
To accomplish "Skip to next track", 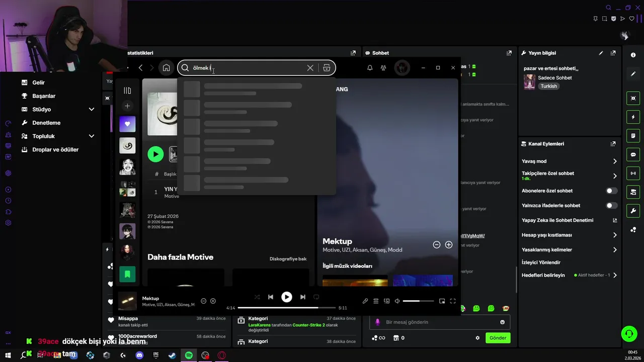I will (x=303, y=297).
